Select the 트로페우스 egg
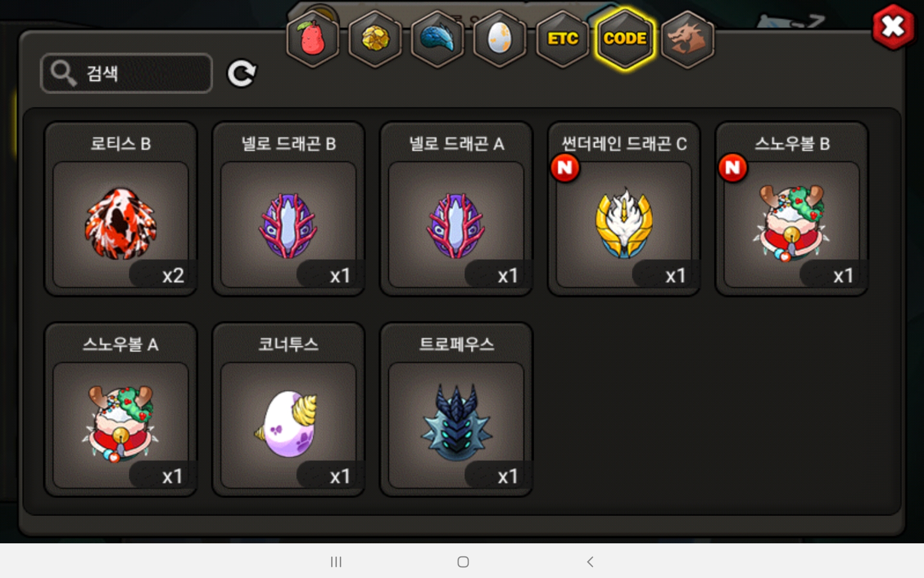The image size is (924, 578). click(456, 409)
